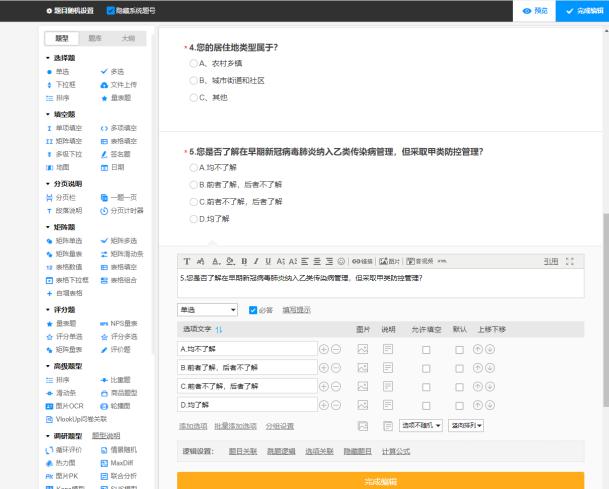This screenshot has width=609, height=489.
Task: Switch to the 大纲 tab
Action: (x=128, y=38)
